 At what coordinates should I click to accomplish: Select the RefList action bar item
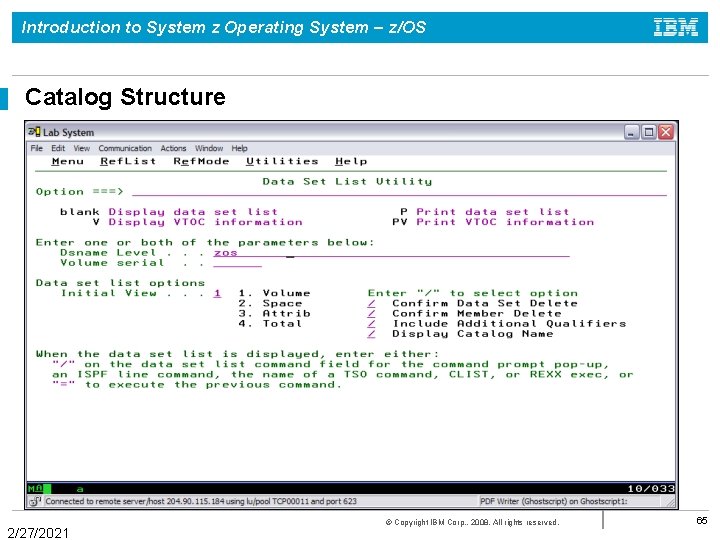pyautogui.click(x=128, y=161)
